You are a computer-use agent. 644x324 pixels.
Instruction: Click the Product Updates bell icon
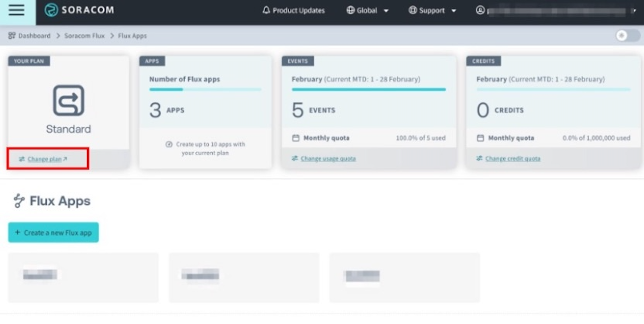pyautogui.click(x=266, y=11)
